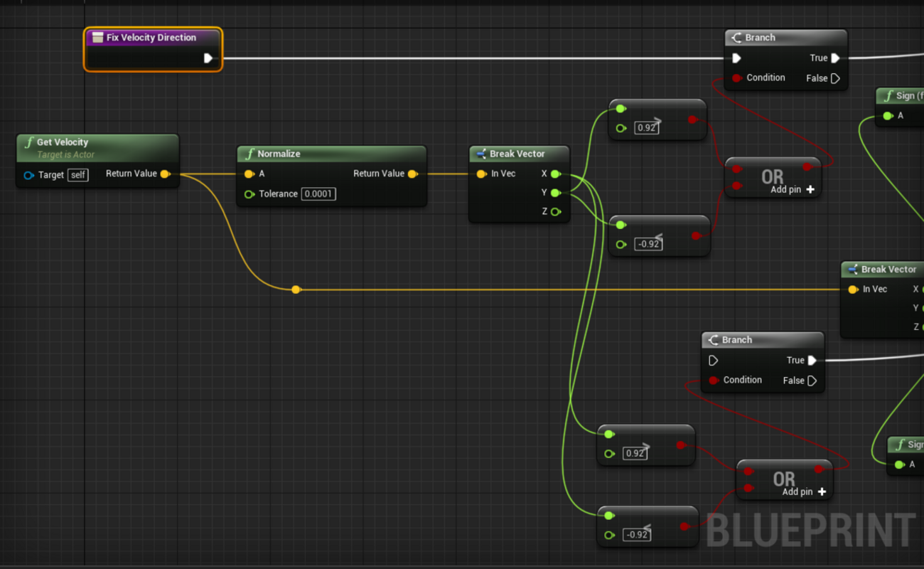Click the output pin of the upper OR node
Viewport: 924px width, 569px height.
pos(807,167)
